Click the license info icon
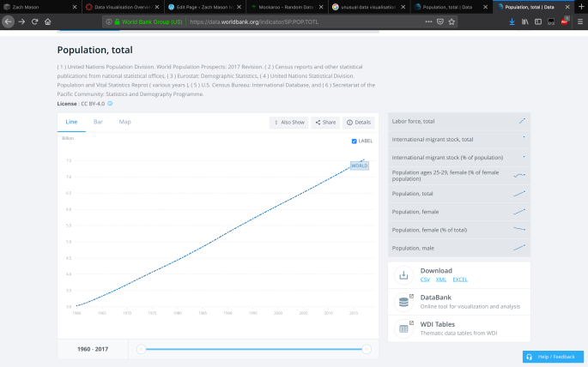Image resolution: width=588 pixels, height=367 pixels. 110,104
